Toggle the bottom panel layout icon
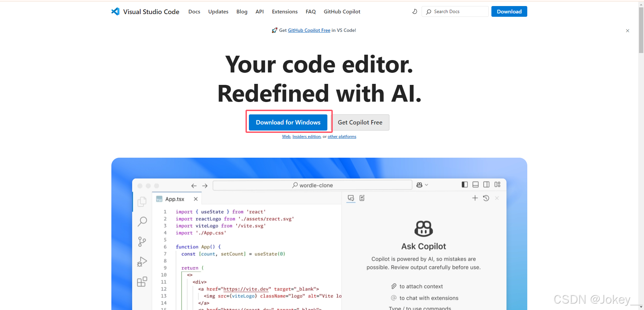 click(476, 185)
